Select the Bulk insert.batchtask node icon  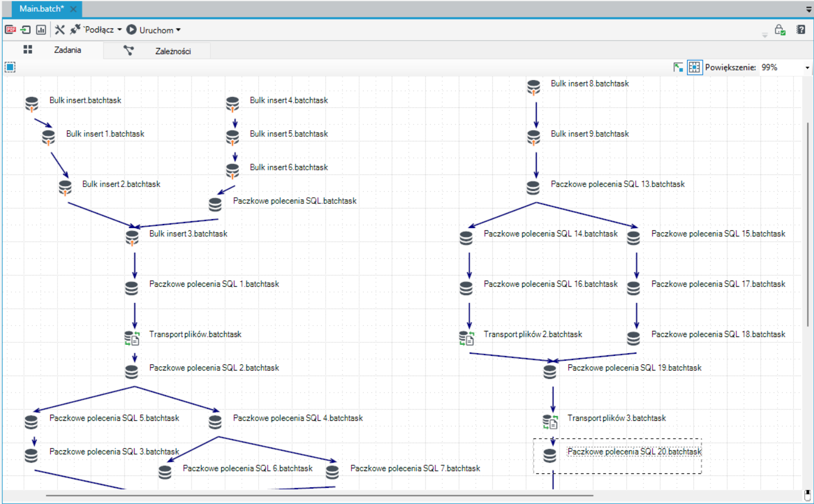(32, 104)
